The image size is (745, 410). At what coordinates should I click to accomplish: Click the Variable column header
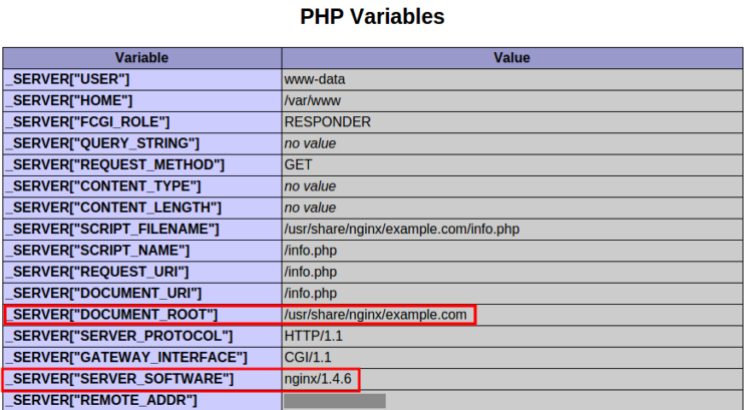tap(141, 58)
